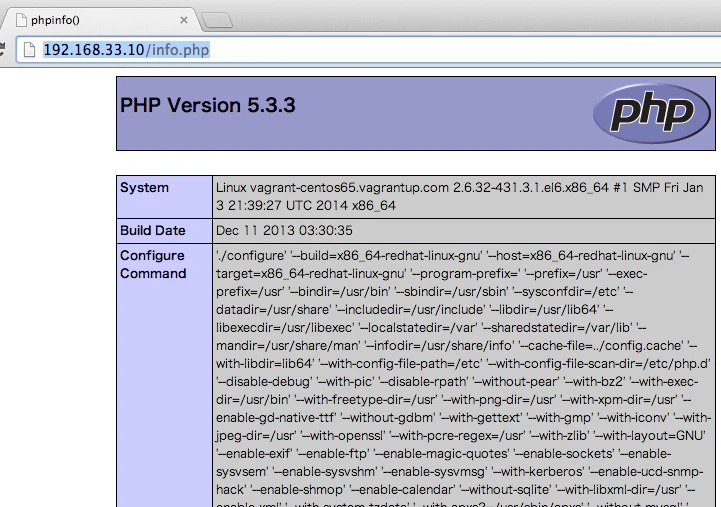Click the '--with-gmp' option text

tap(560, 417)
